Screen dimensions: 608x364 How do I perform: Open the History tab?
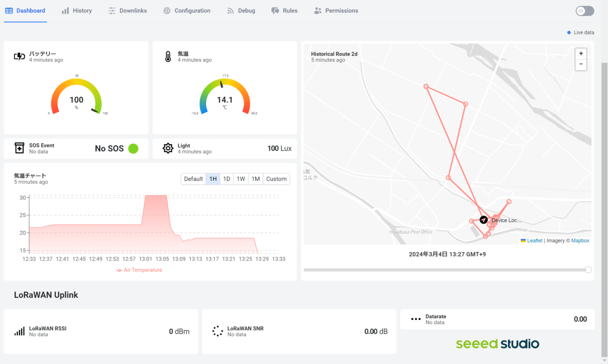point(76,10)
